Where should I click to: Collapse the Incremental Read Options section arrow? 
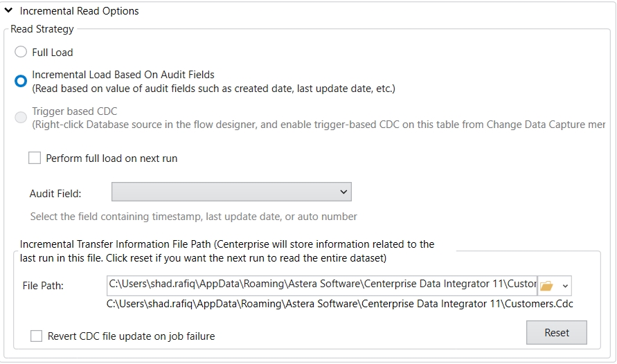[x=8, y=11]
